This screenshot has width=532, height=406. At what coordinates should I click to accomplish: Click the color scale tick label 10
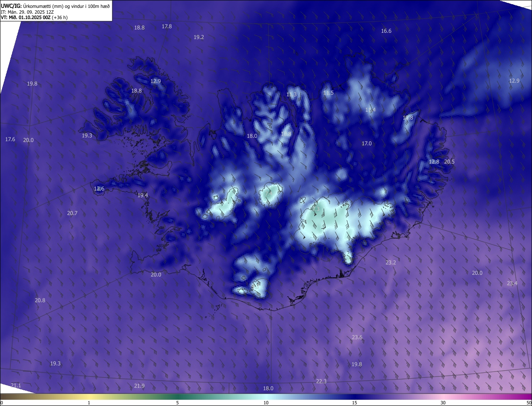point(266,403)
